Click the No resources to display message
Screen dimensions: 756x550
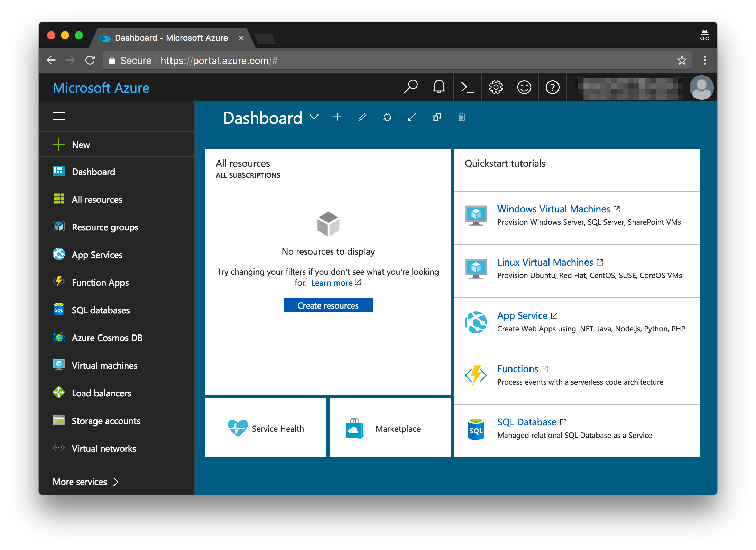coord(328,251)
